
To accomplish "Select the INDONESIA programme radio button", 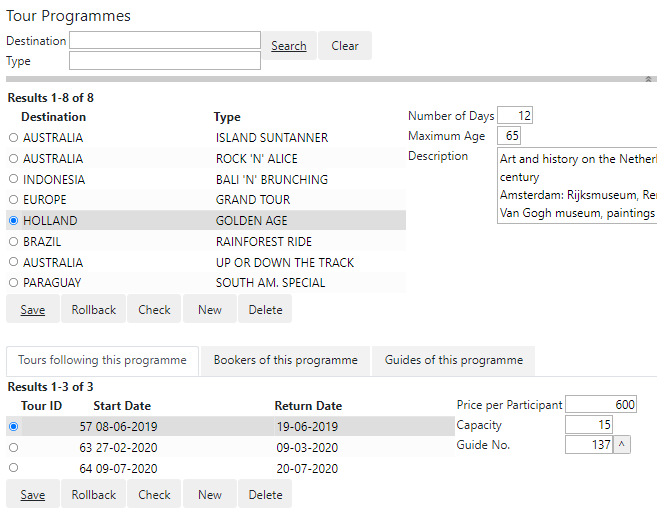I will pyautogui.click(x=13, y=179).
